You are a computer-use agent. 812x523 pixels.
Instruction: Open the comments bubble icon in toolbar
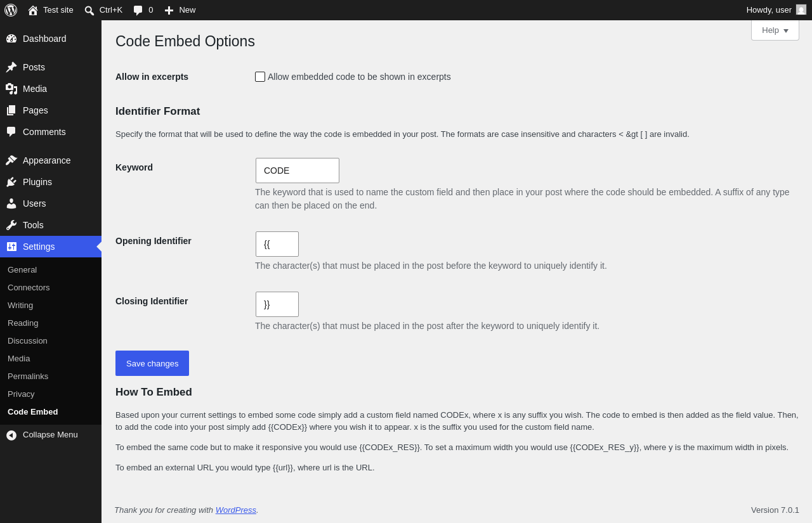tap(138, 10)
